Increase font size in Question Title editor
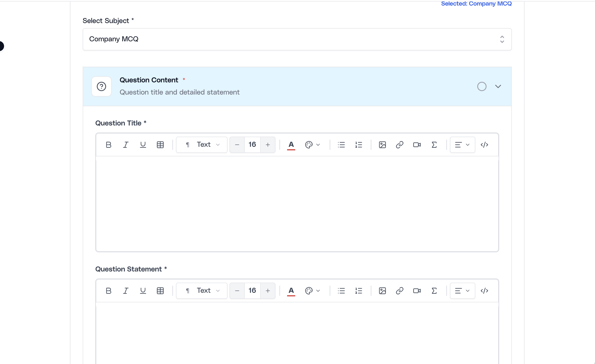 [x=268, y=145]
